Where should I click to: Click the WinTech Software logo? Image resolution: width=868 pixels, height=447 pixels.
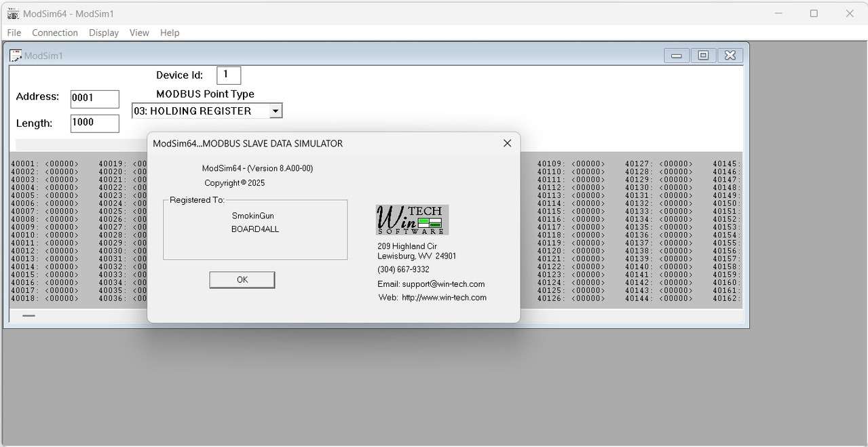pos(412,220)
